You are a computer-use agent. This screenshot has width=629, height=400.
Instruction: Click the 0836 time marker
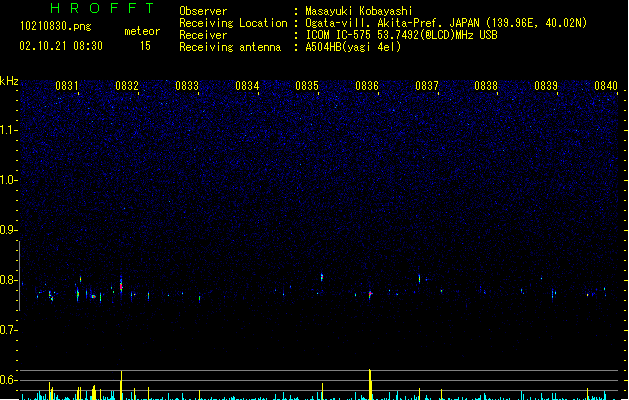click(x=367, y=86)
